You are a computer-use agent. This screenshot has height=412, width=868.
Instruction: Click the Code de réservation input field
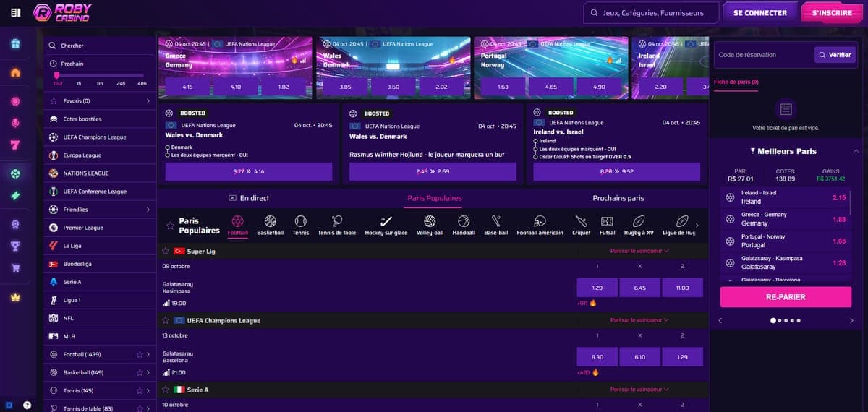[x=763, y=55]
